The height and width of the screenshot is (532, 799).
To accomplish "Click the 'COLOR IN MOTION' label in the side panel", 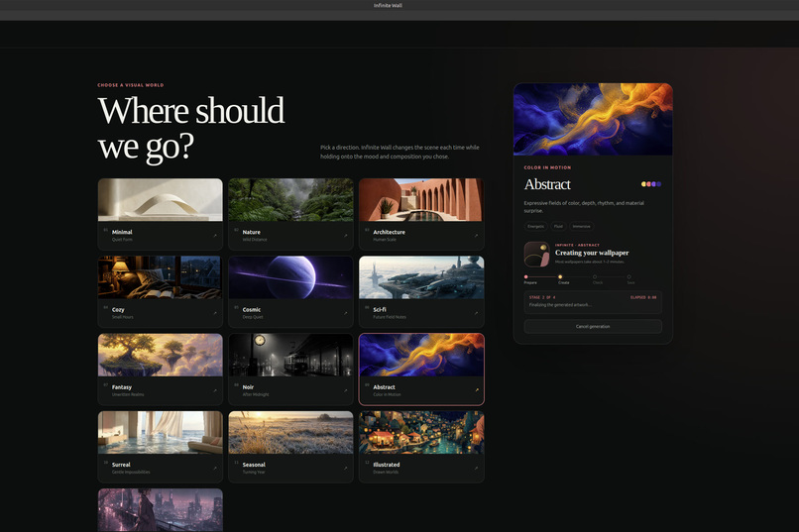I will (x=548, y=167).
